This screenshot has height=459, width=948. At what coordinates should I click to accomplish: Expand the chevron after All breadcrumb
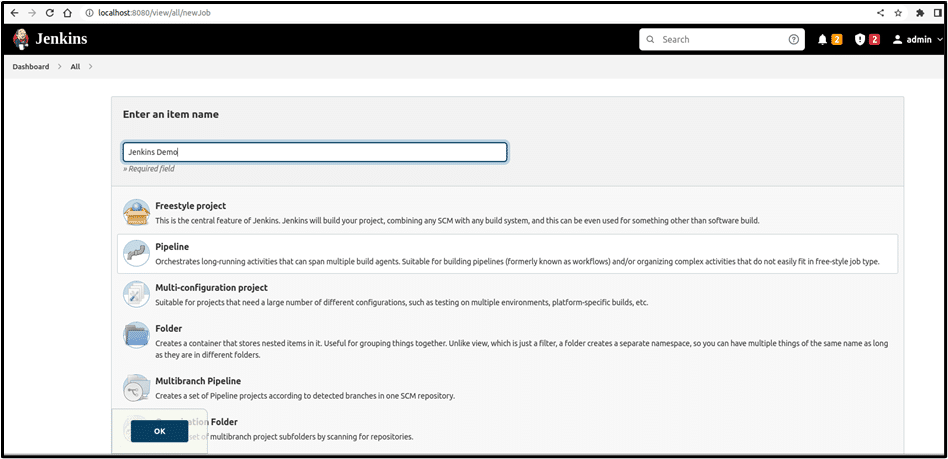click(x=90, y=67)
